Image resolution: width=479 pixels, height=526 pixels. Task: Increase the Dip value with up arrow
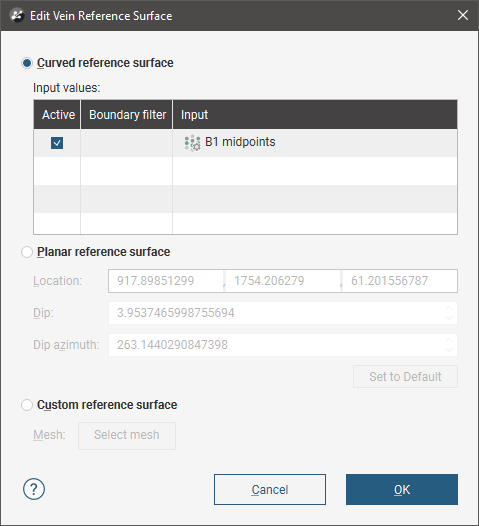pos(449,308)
